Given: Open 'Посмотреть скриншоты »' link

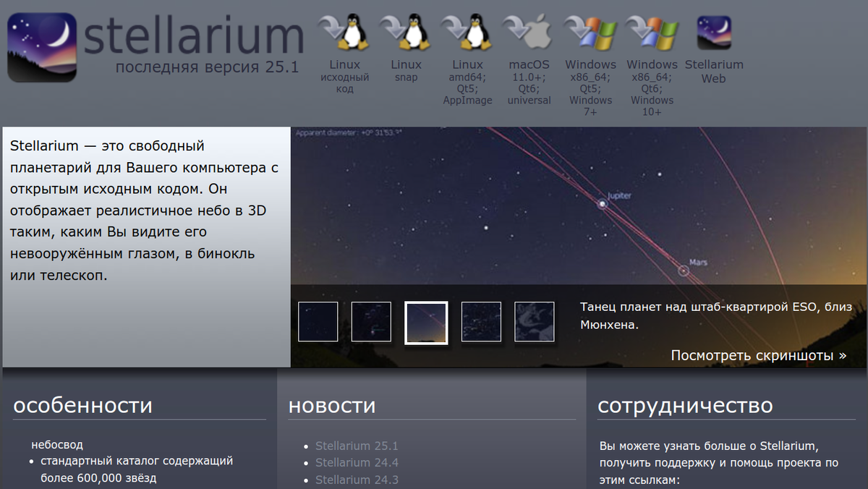Looking at the screenshot, I should [758, 355].
